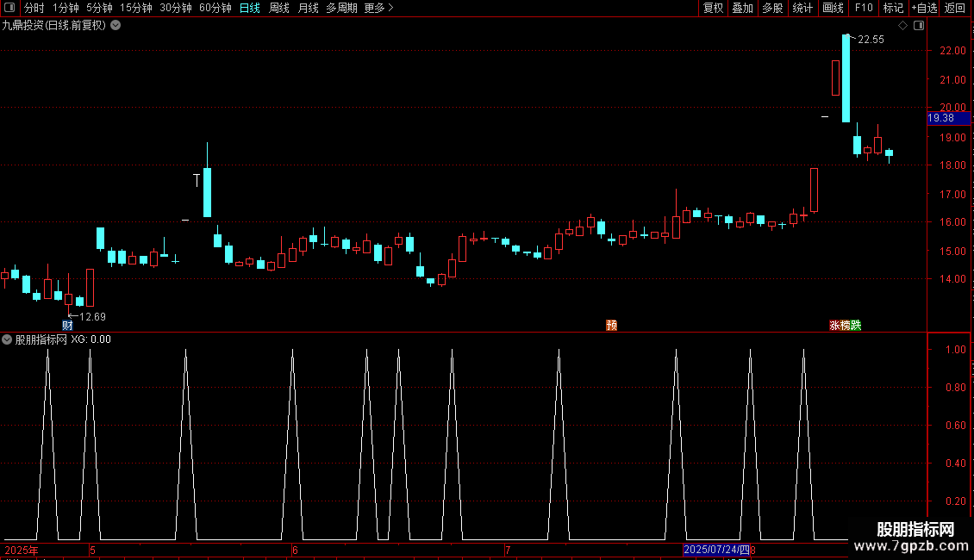974x560 pixels.
Task: Click the tall cyan candle at 22.55 peak
Action: pos(846,78)
